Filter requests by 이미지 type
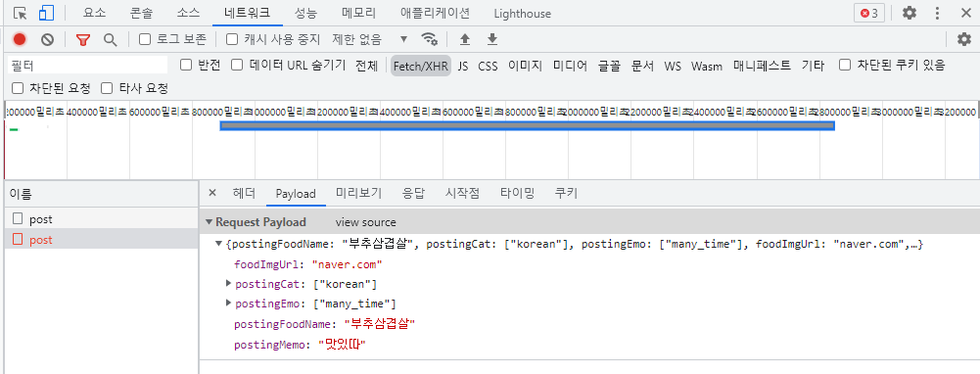Viewport: 980px width, 374px height. (x=525, y=66)
